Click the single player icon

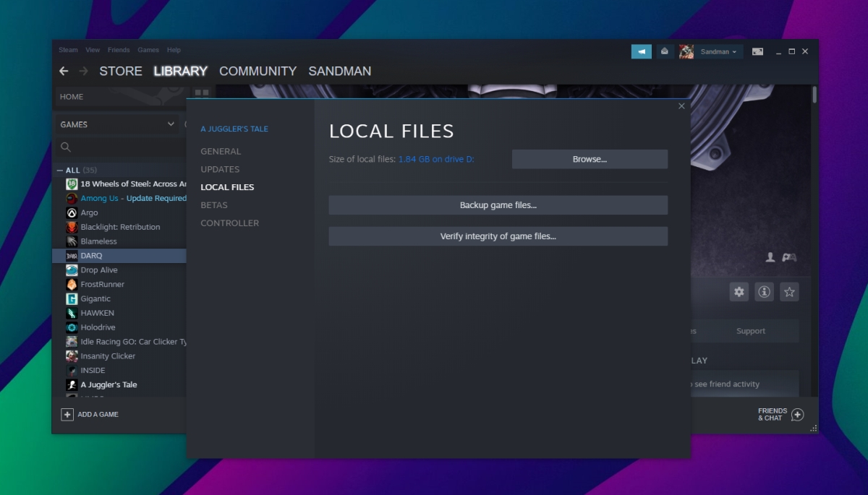[x=769, y=257]
